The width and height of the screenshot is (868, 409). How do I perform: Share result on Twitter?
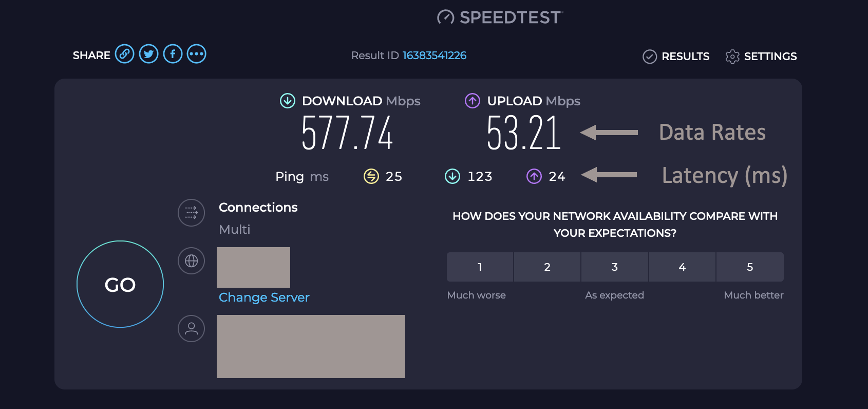(148, 54)
